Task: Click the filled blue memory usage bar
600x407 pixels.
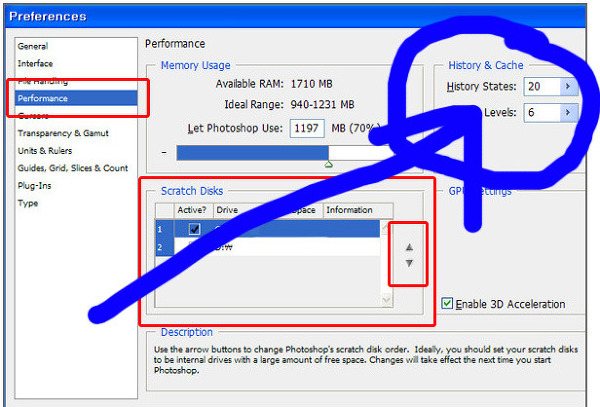Action: [253, 153]
